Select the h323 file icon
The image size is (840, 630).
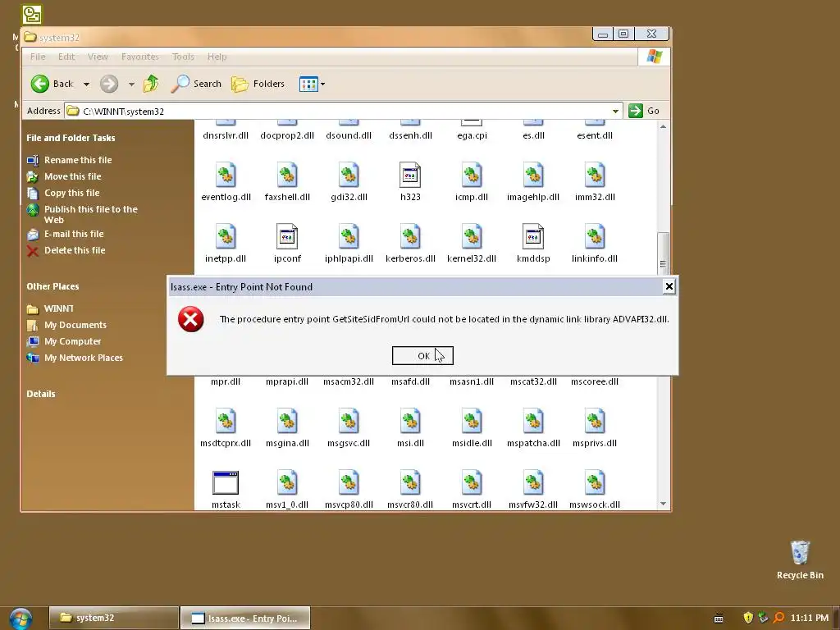pyautogui.click(x=410, y=175)
